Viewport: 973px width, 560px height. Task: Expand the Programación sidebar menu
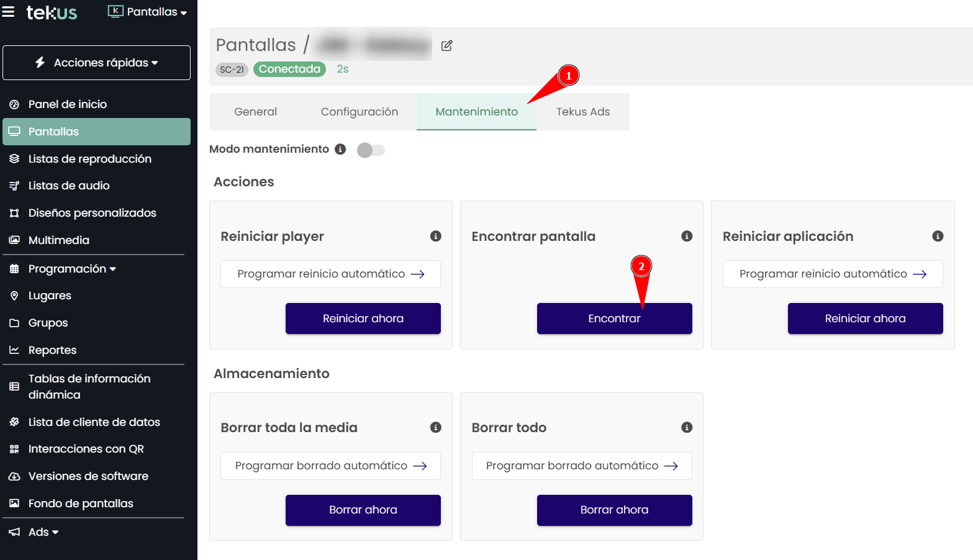pos(72,269)
